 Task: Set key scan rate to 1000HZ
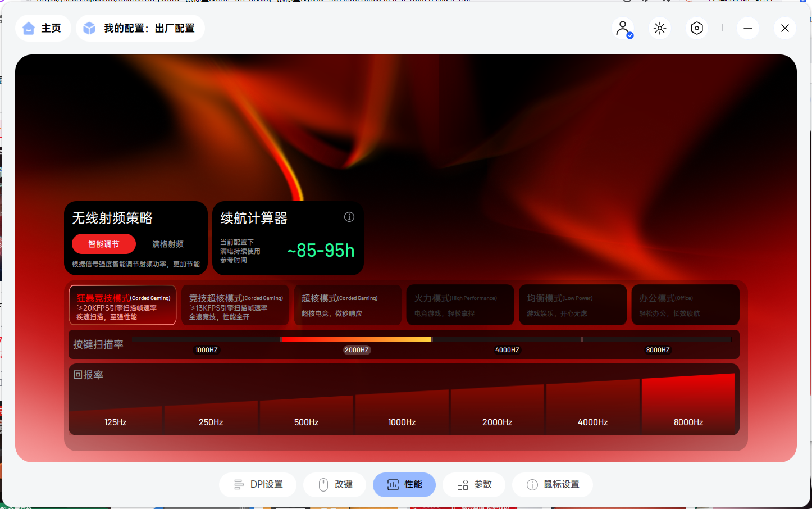coord(207,350)
